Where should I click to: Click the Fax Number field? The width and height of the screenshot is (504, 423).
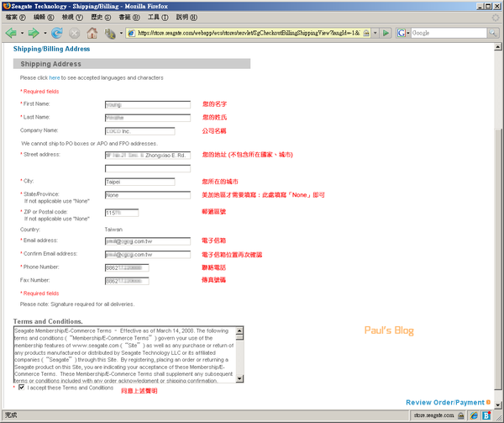pyautogui.click(x=127, y=281)
